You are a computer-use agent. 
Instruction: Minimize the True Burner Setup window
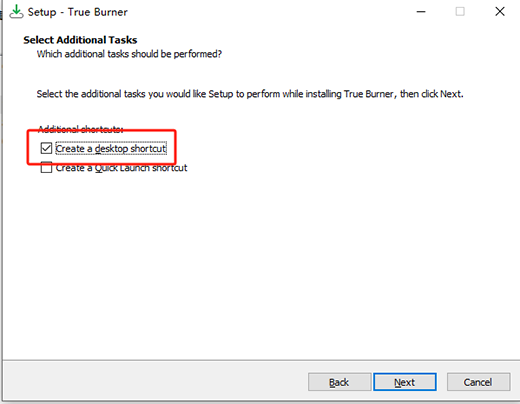point(421,12)
